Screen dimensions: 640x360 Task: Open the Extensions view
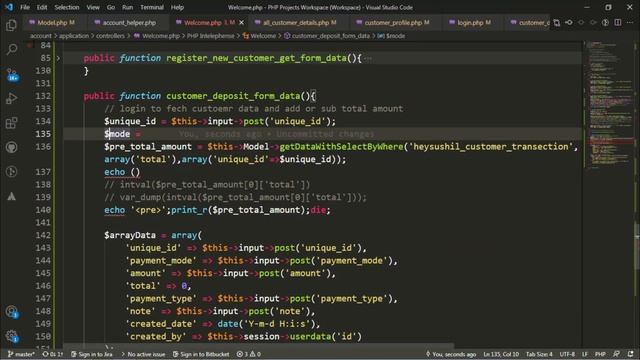[x=11, y=122]
